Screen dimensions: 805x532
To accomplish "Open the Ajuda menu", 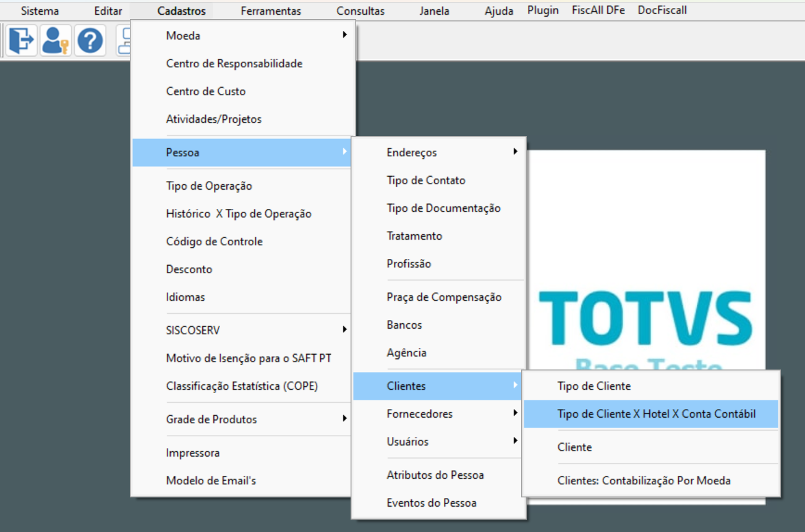I will [499, 11].
